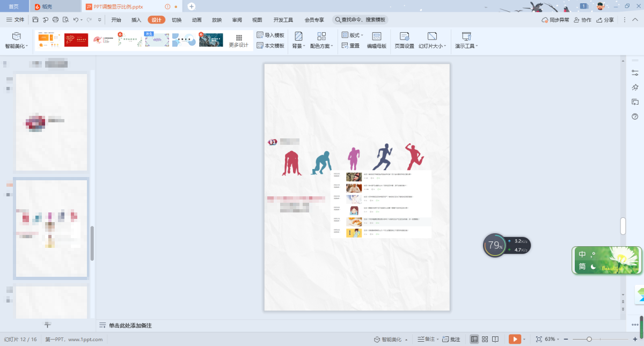Open the 插入 Insert tab
The height and width of the screenshot is (346, 644).
click(x=136, y=20)
